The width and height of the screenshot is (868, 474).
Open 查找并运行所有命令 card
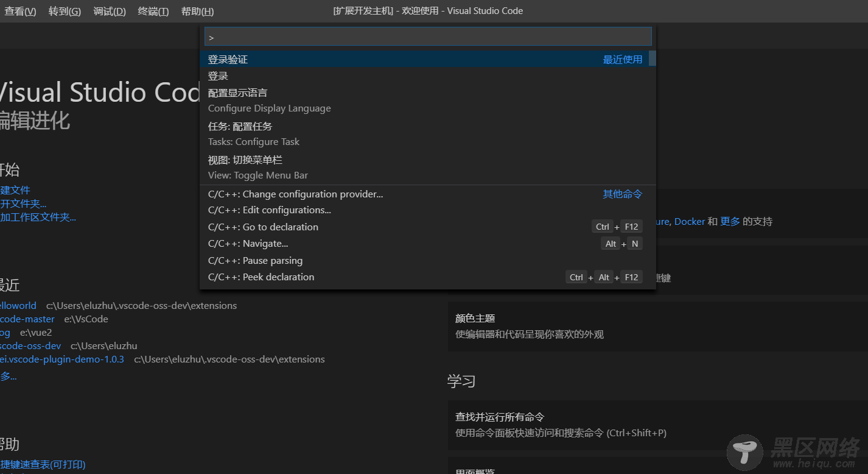(x=658, y=425)
